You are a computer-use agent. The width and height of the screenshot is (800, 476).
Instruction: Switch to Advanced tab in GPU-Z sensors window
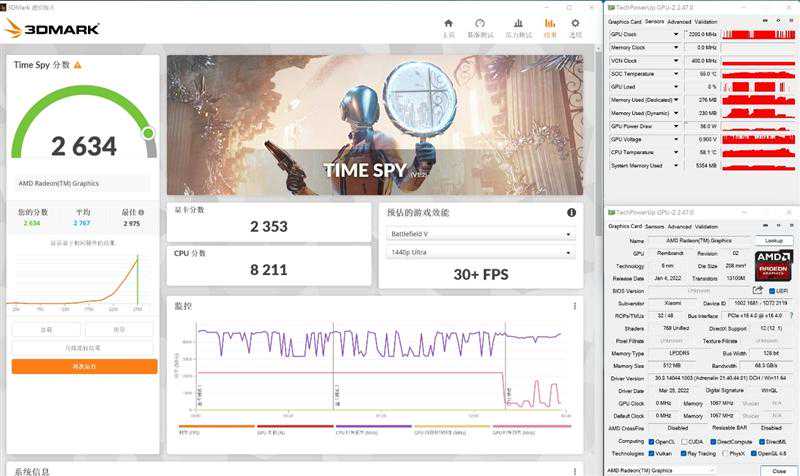pyautogui.click(x=679, y=21)
